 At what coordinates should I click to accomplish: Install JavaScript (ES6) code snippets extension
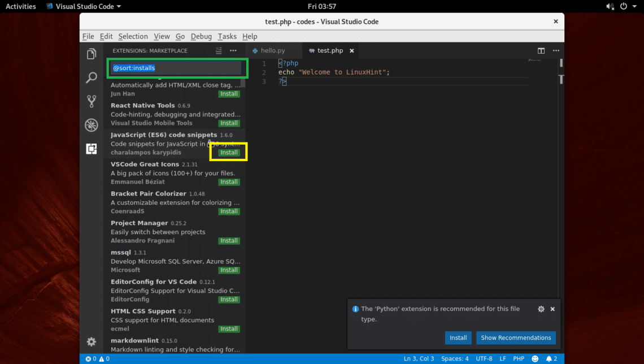[x=228, y=152]
